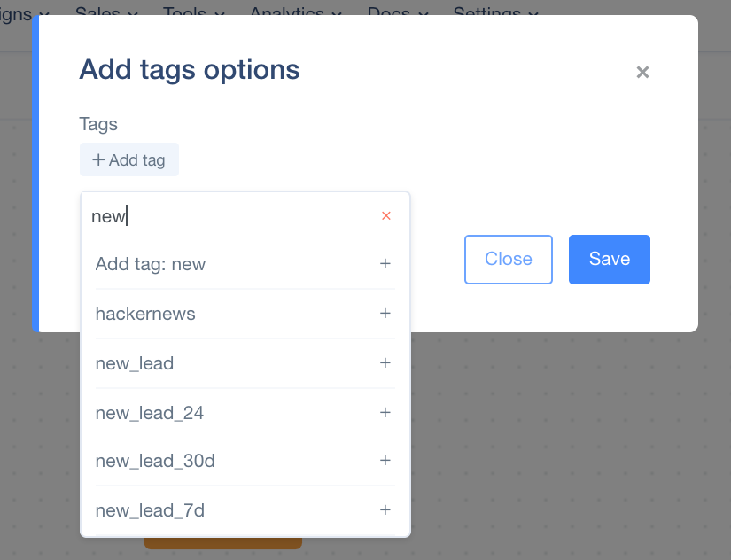
Task: Choose hackernews from tag suggestions
Action: point(145,314)
